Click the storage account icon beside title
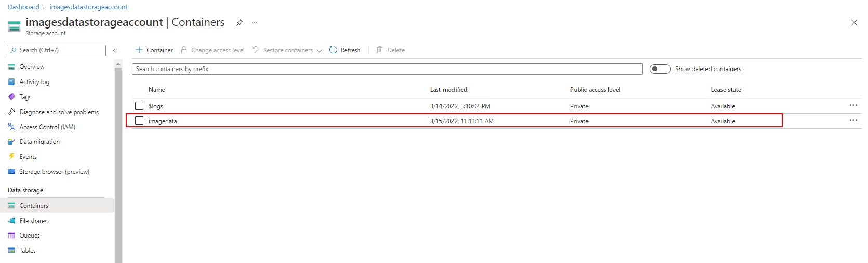This screenshot has width=868, height=263. click(15, 26)
